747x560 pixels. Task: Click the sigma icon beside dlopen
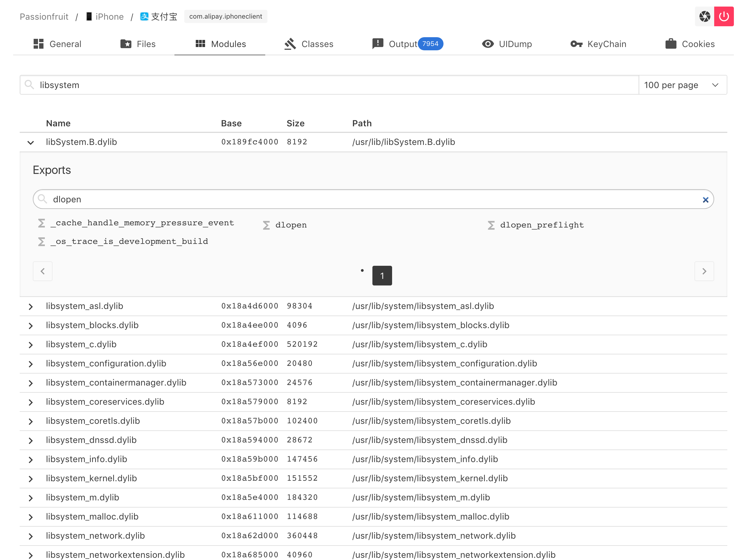pyautogui.click(x=266, y=225)
